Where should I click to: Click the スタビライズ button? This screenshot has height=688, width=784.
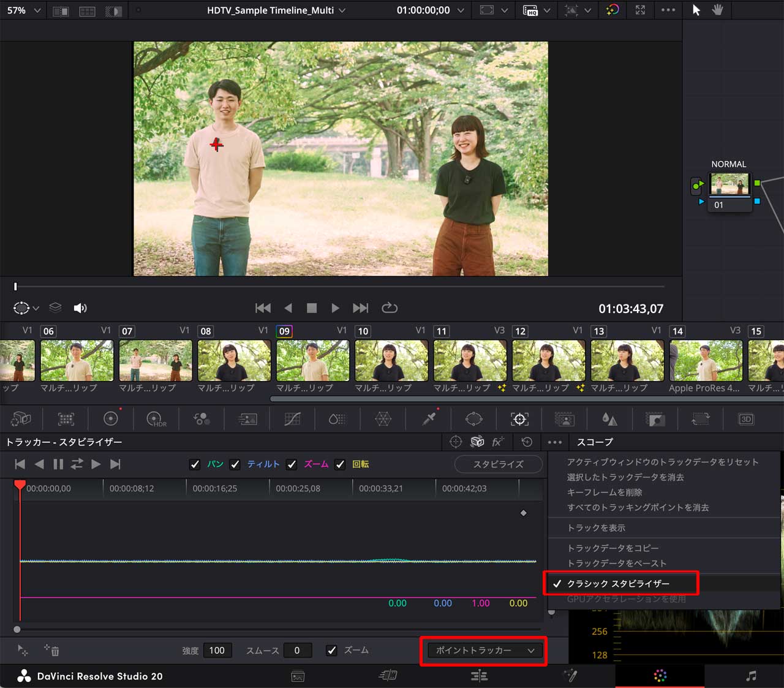pos(498,464)
